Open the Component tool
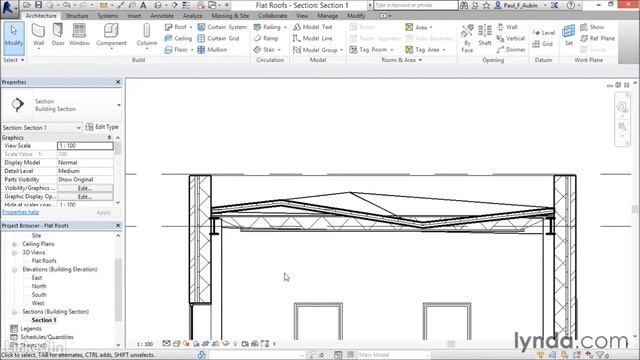Image resolution: width=640 pixels, height=360 pixels. [111, 36]
